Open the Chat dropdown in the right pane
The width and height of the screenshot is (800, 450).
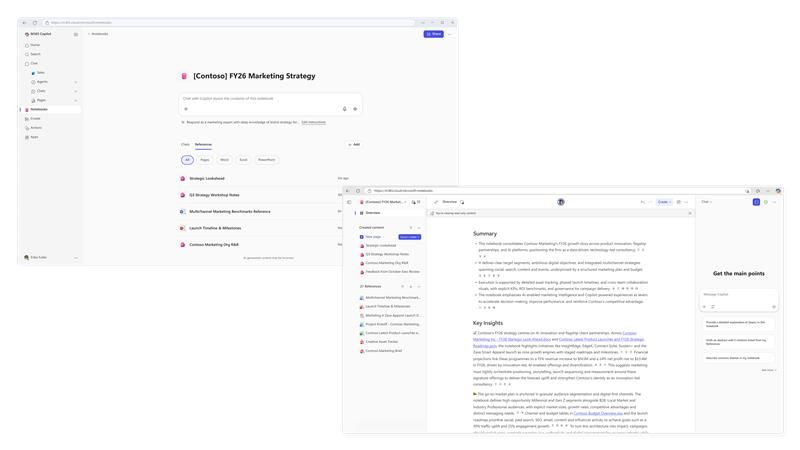(707, 202)
